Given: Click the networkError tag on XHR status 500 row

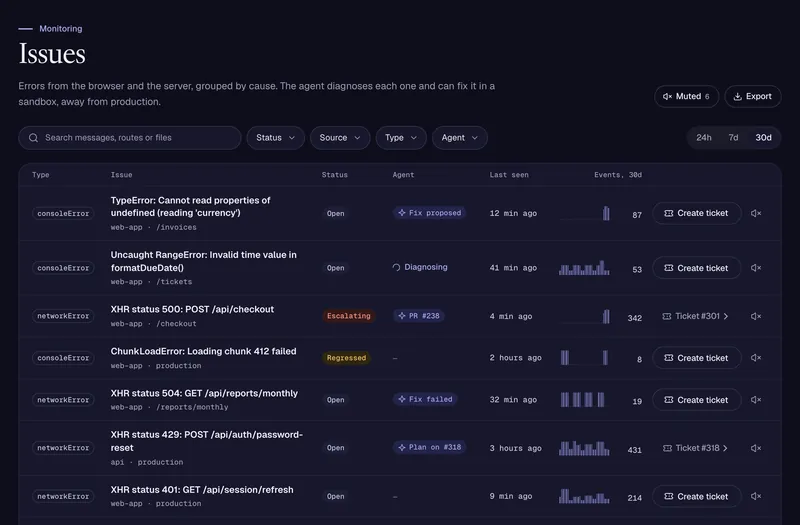Looking at the screenshot, I should tap(63, 316).
